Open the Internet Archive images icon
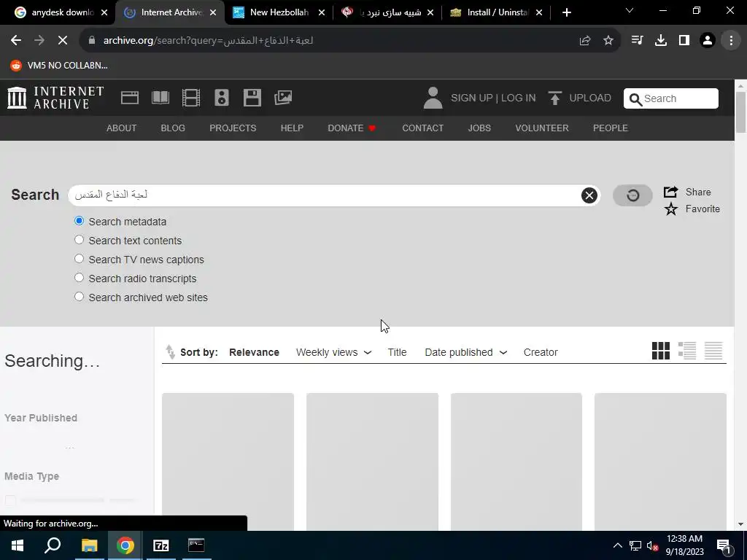This screenshot has height=560, width=747. point(283,98)
